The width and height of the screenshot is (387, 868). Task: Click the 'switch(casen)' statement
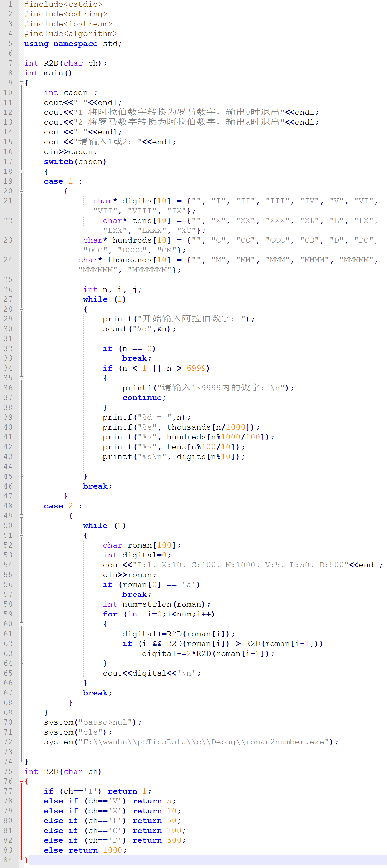point(75,162)
